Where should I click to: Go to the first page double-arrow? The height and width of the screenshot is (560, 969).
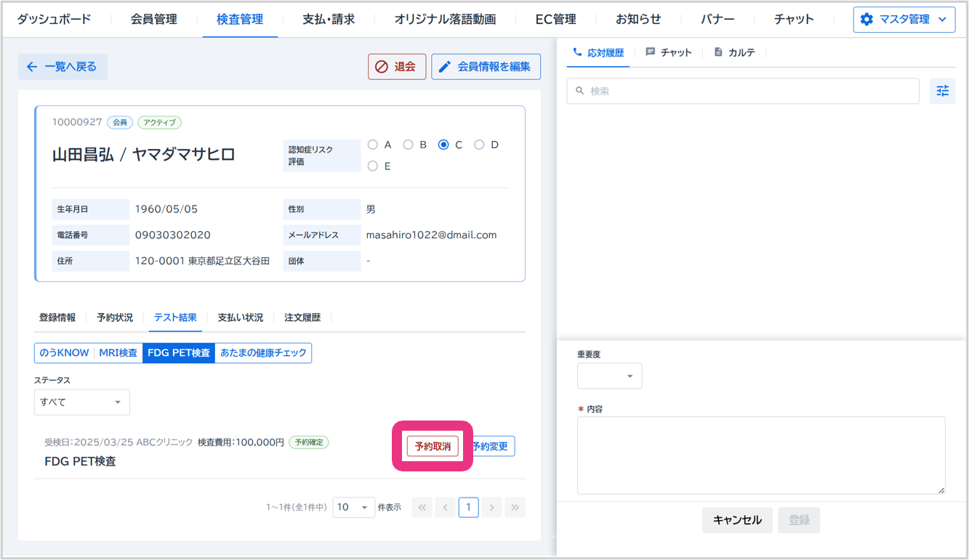click(x=422, y=508)
